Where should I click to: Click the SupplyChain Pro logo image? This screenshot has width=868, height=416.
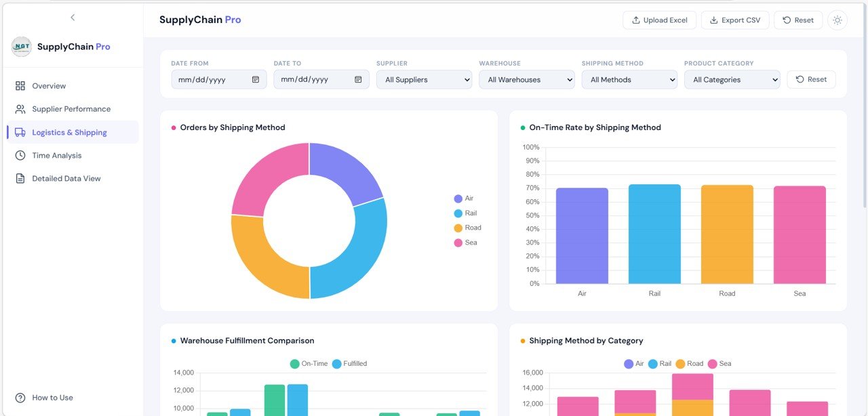tap(22, 47)
